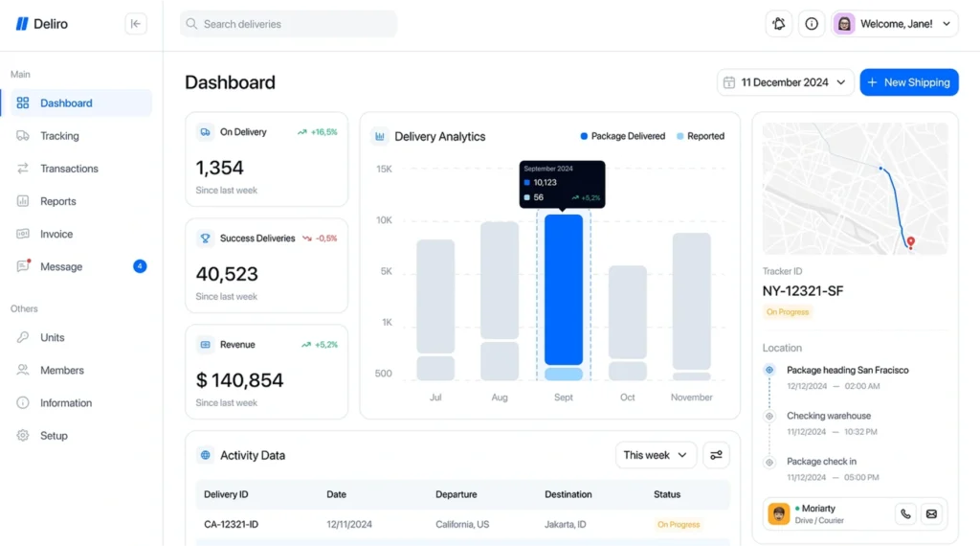Open notifications via the bell icon
Viewport: 980px width, 546px height.
point(779,24)
